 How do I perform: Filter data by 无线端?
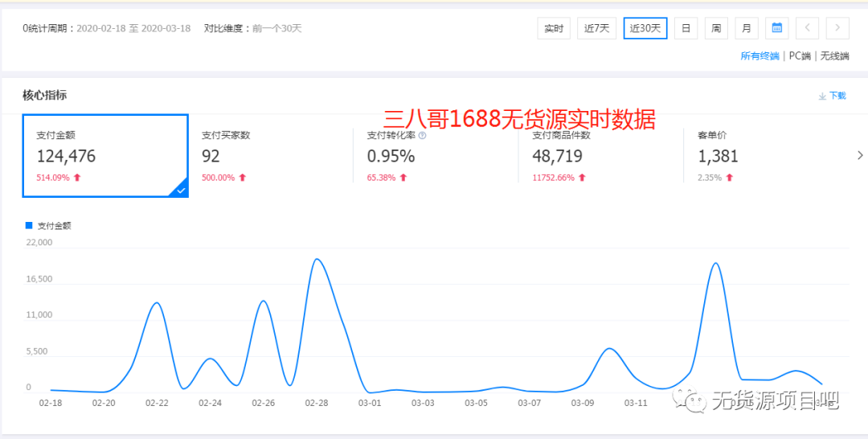tap(833, 56)
